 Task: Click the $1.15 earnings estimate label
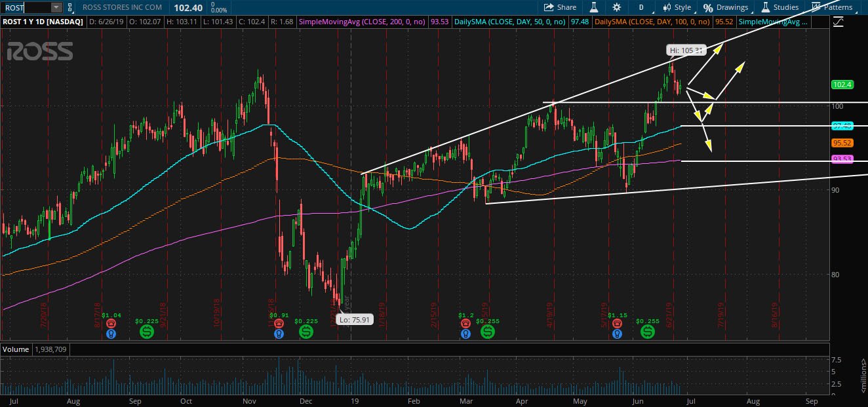(x=617, y=315)
